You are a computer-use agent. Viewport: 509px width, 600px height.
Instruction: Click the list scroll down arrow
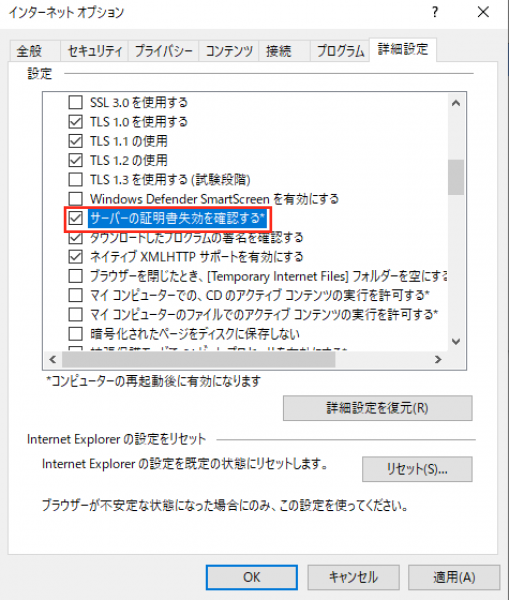coord(456,341)
